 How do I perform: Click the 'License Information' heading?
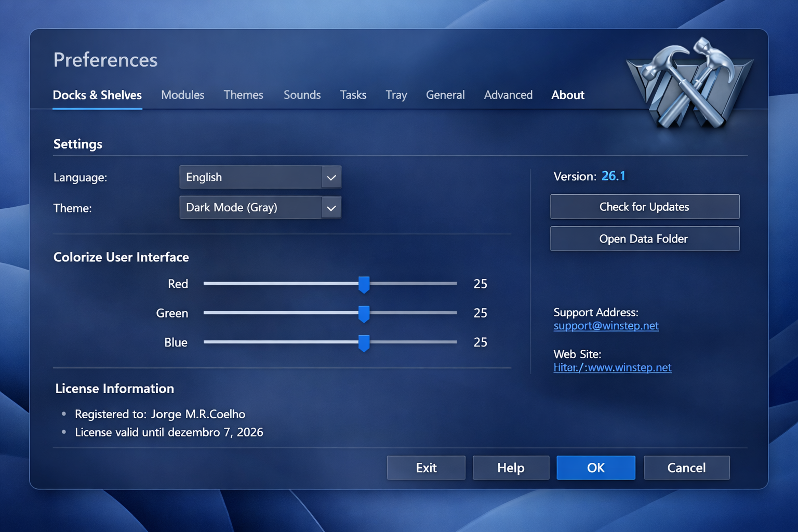pyautogui.click(x=115, y=389)
